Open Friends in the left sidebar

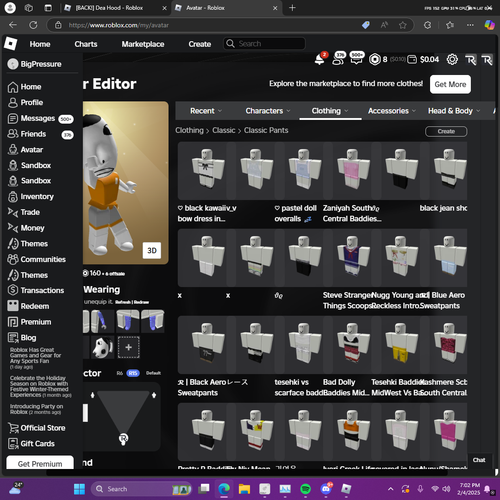click(40, 134)
